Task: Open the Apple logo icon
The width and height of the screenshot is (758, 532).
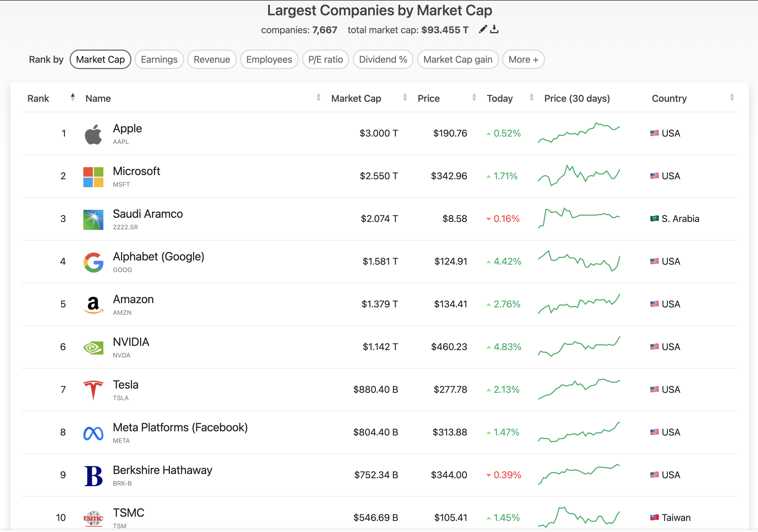Action: 93,134
